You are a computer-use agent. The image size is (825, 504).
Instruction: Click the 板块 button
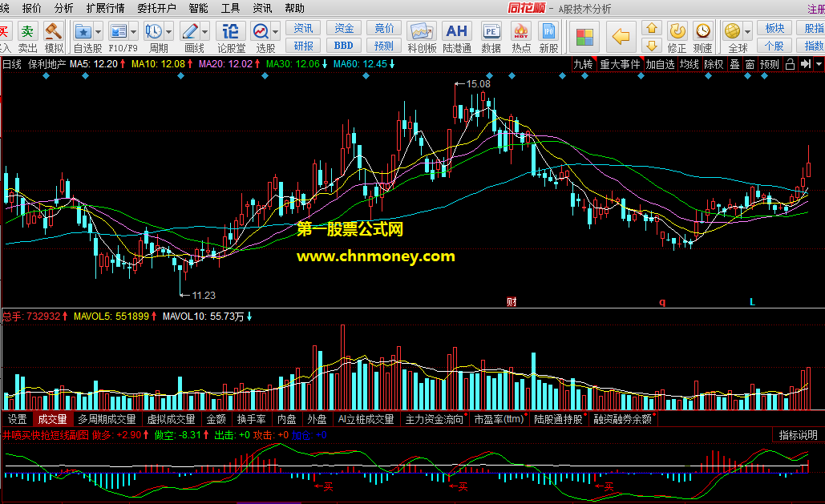(x=774, y=28)
